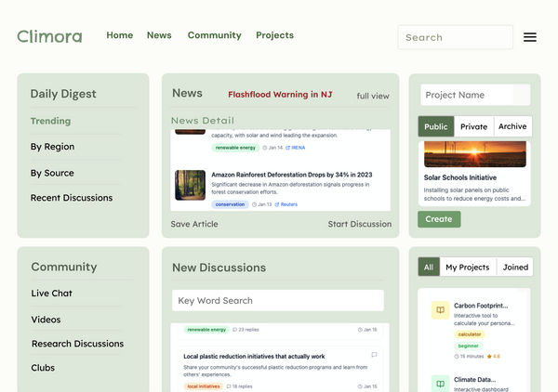
Task: Open Clubs in Community
Action: [43, 368]
